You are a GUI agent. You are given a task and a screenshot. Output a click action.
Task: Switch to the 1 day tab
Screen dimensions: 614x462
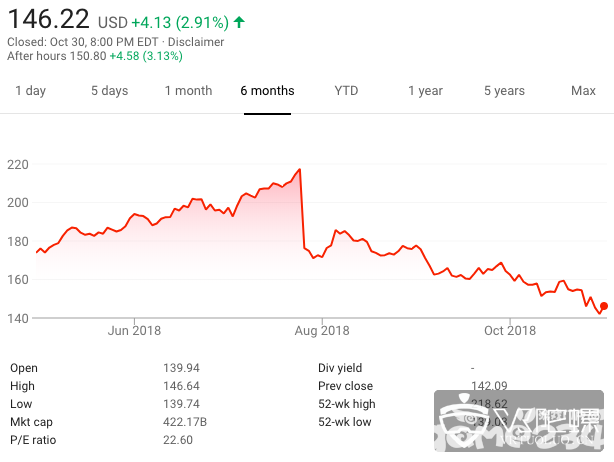30,91
